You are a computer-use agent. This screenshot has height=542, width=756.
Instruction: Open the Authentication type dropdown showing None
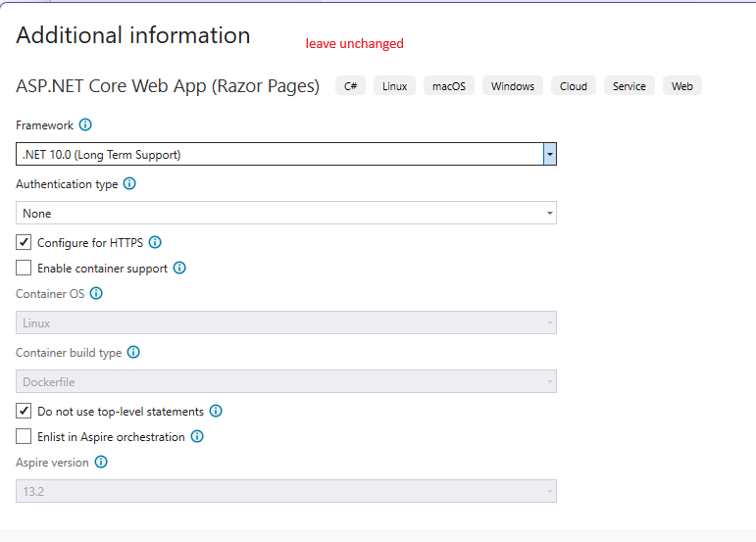pos(286,213)
